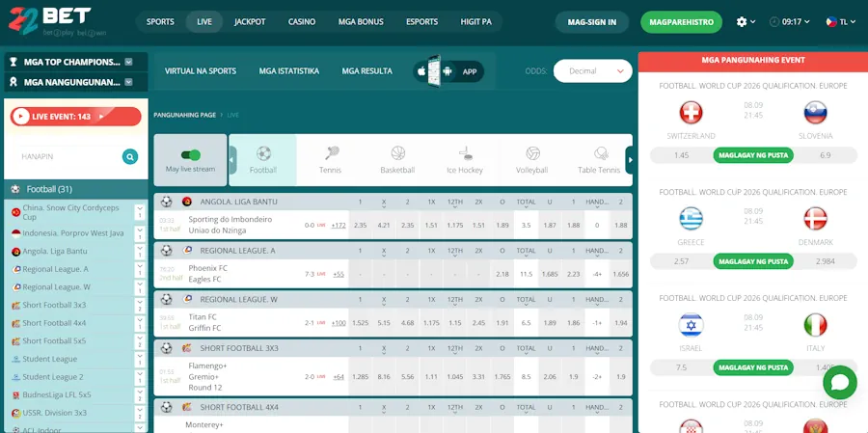Open MGA RESULTA link
Image resolution: width=868 pixels, height=433 pixels.
point(367,70)
